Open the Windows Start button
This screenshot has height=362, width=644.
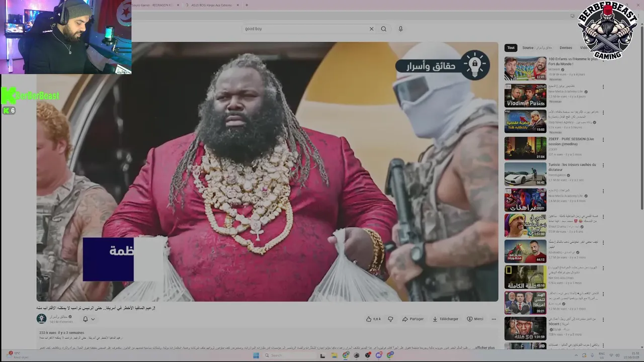coord(256,355)
